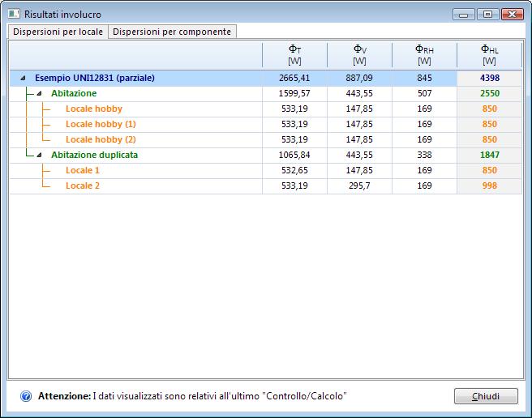Click the blue help icon next to Attenzione

pyautogui.click(x=26, y=396)
